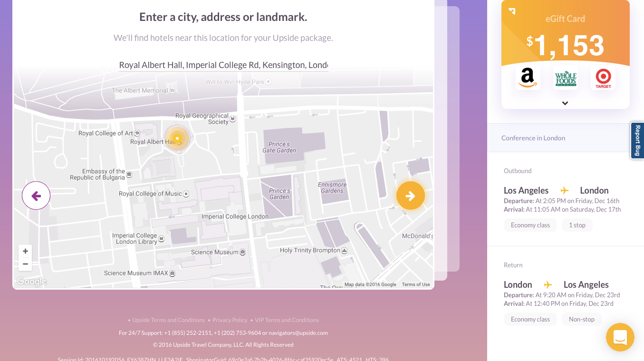
Task: Click Prince's Gate Garden label on map
Action: pos(279,147)
